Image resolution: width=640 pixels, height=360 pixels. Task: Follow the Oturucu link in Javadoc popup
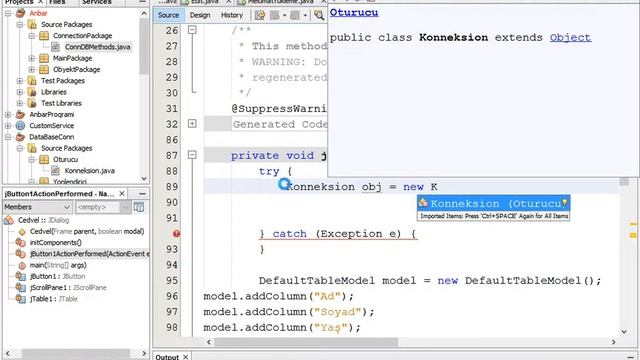tap(354, 12)
